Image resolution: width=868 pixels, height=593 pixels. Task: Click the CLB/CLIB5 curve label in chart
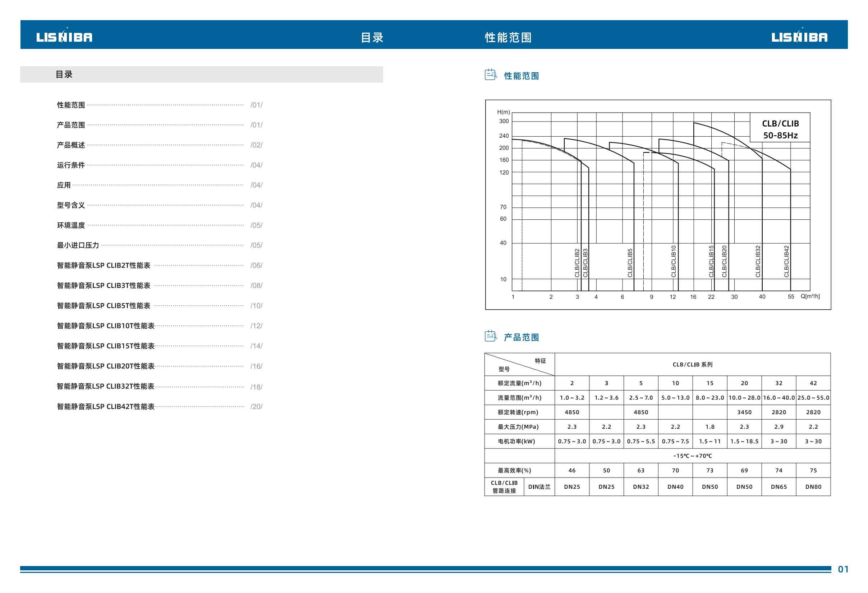pyautogui.click(x=630, y=263)
